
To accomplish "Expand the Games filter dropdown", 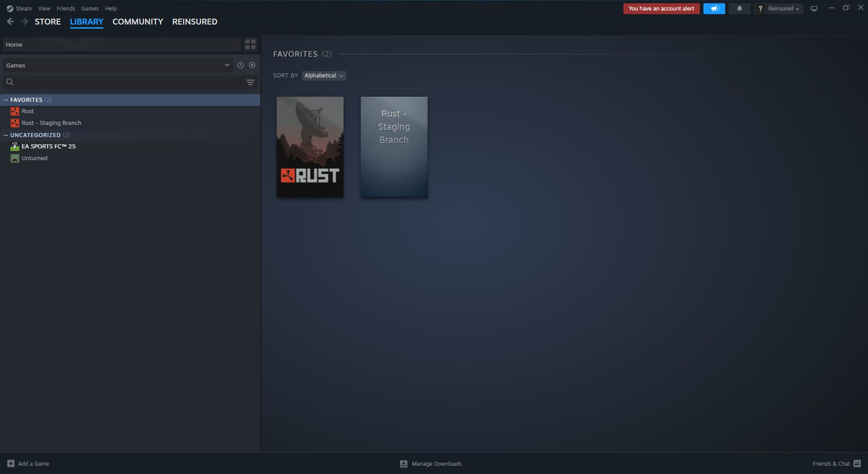I will 117,65.
